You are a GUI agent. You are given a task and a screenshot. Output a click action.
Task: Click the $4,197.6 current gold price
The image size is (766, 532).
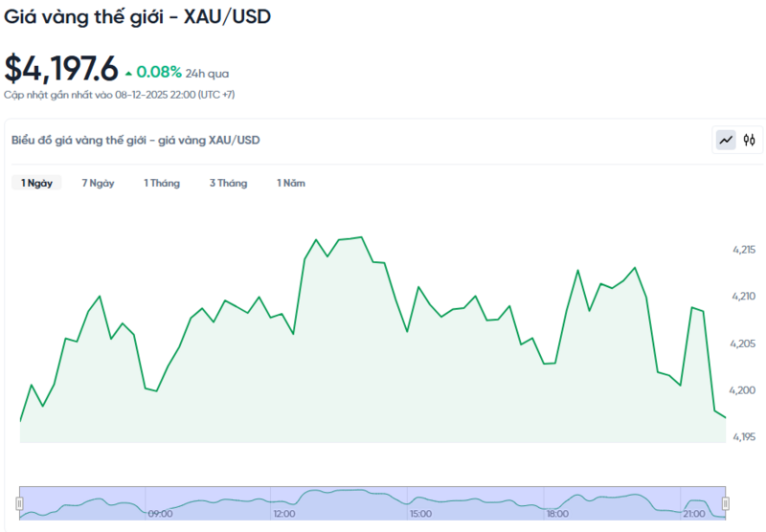pos(61,69)
